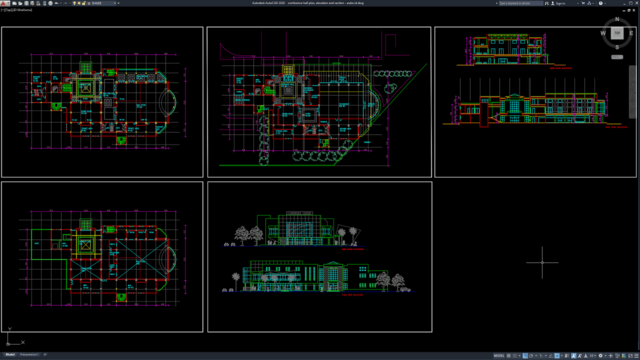
Task: Open the WCS dropdown below ViewCube
Action: pos(617,57)
